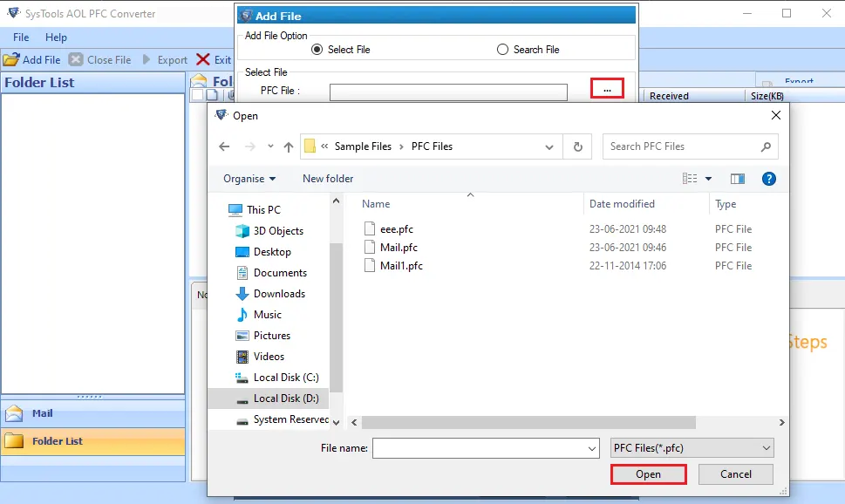Change the view layout icon
Viewport: 845px width, 504px height.
(x=690, y=179)
